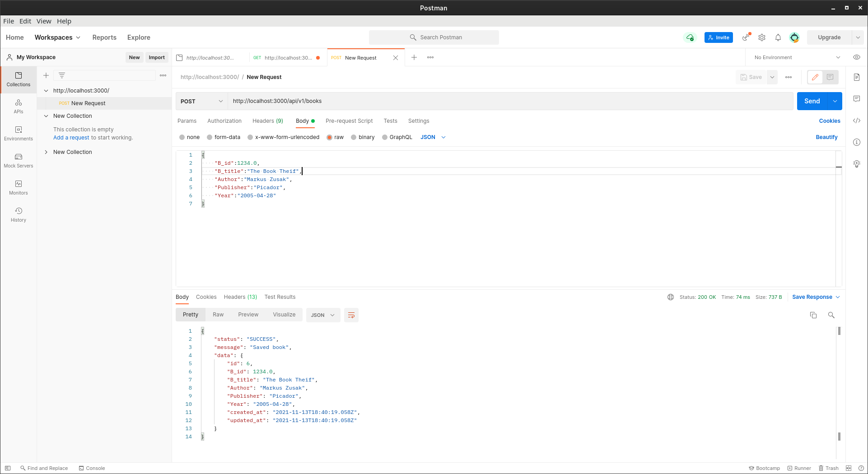Open the File menu

tap(9, 21)
